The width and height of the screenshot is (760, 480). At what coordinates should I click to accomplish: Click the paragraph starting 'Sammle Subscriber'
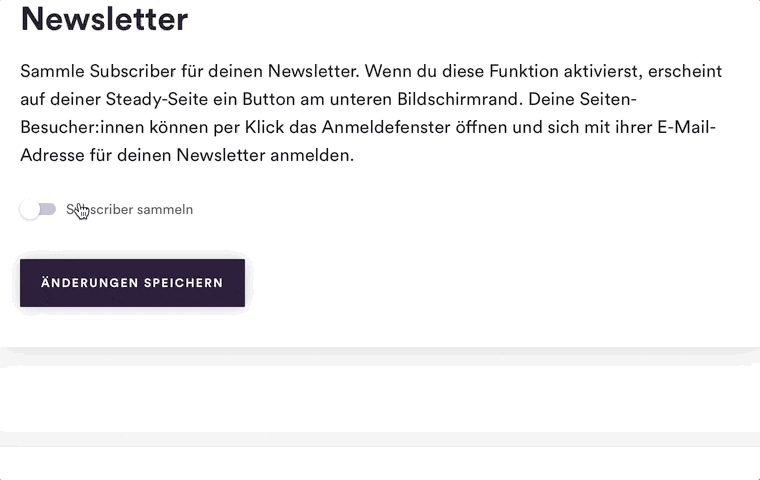click(x=371, y=113)
